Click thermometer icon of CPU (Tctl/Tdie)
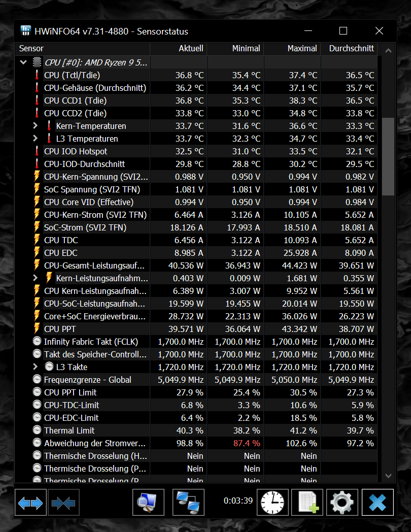The image size is (411, 532). coord(37,75)
